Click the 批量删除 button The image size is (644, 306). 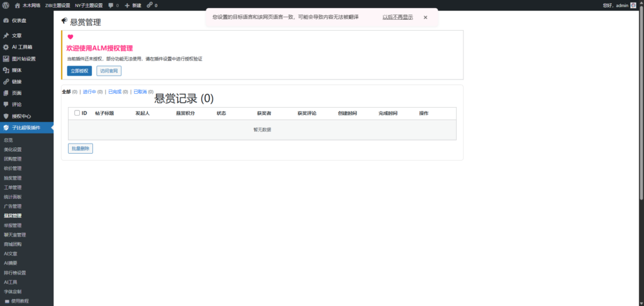(x=80, y=149)
